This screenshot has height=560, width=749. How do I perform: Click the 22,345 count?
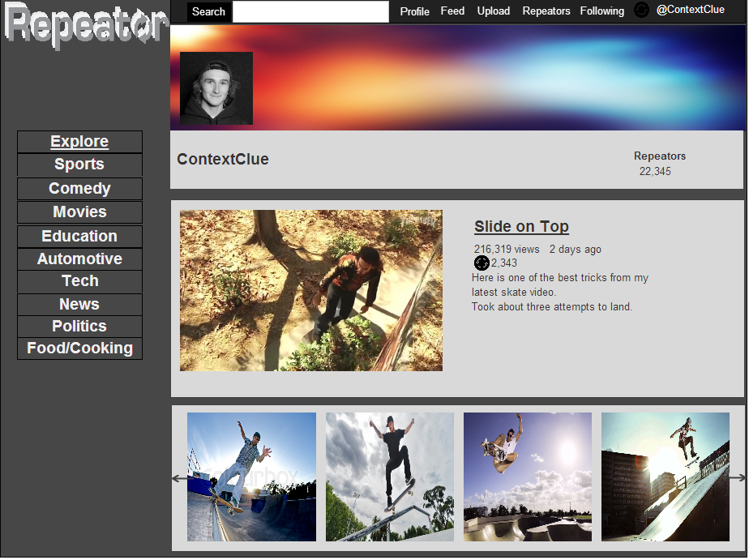pos(655,171)
